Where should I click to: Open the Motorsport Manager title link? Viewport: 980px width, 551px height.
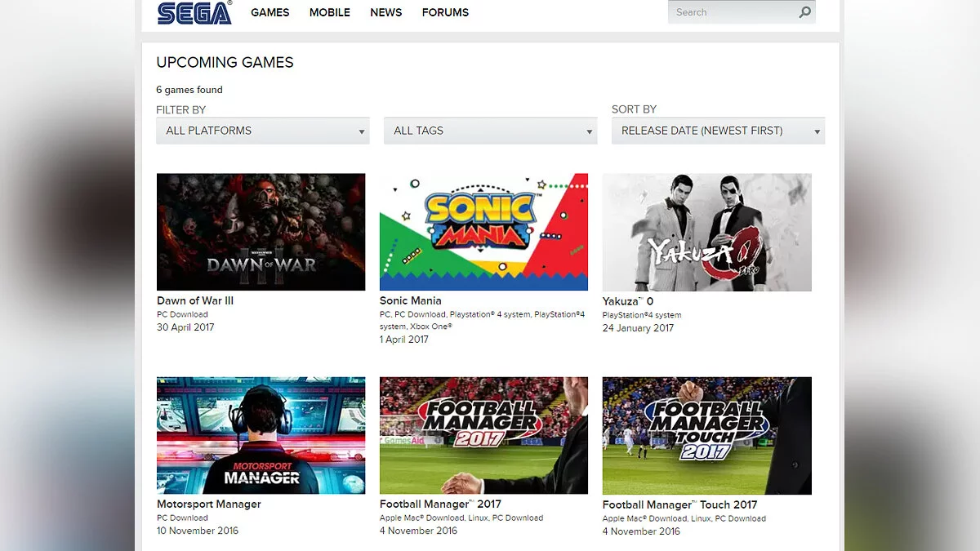(209, 504)
